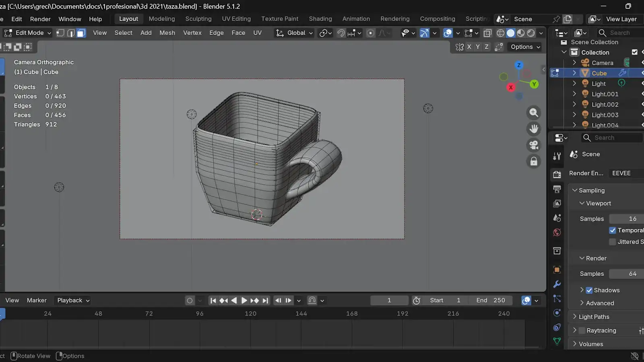Enable the Jittered Shadows checkbox
644x362 pixels.
coord(613,242)
